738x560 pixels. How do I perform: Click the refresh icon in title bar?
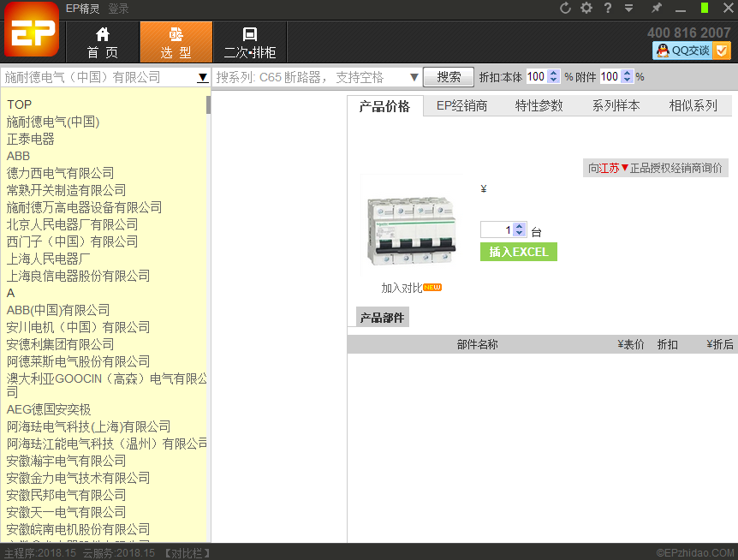pos(565,9)
